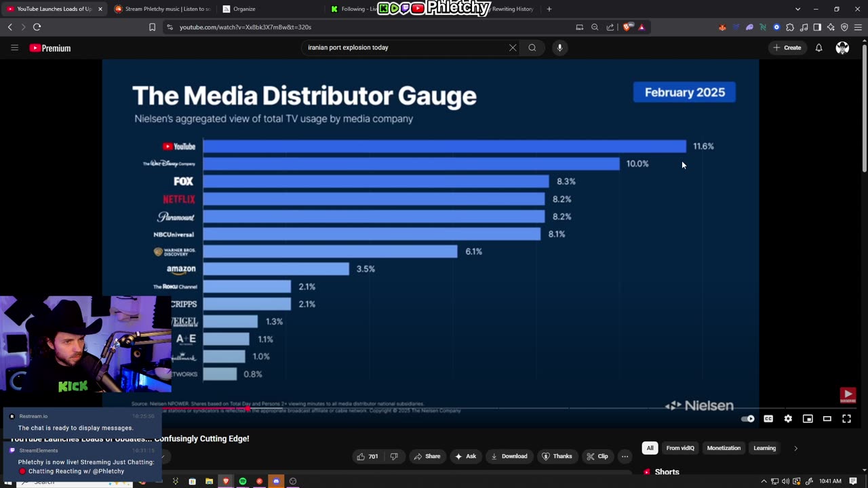868x488 pixels.
Task: Open File Explorer from the taskbar
Action: pyautogui.click(x=209, y=481)
